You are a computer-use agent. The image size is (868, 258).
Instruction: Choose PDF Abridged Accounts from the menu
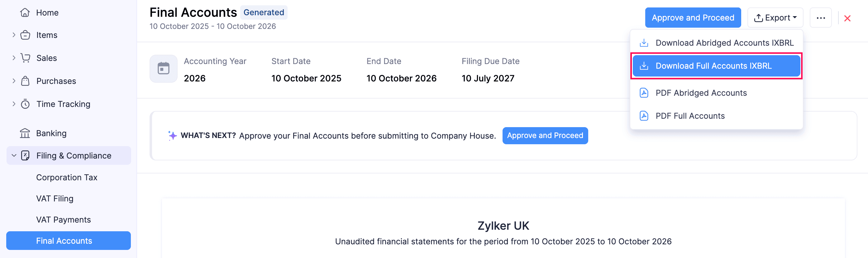click(701, 93)
